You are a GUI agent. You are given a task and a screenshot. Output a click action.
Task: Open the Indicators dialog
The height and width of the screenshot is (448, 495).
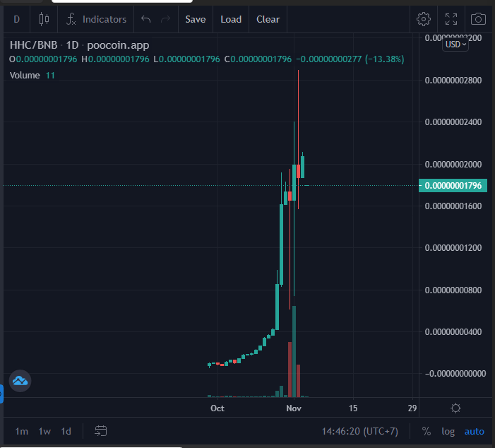click(x=96, y=19)
